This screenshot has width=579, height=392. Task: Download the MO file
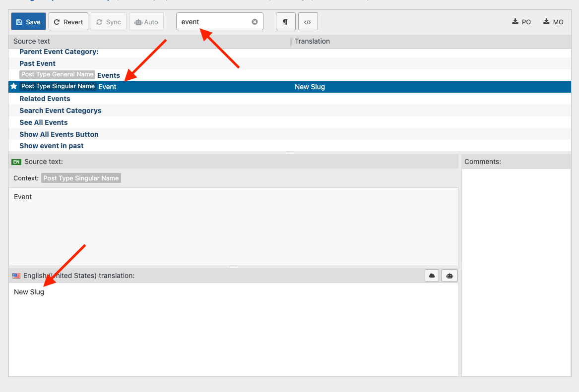[553, 22]
